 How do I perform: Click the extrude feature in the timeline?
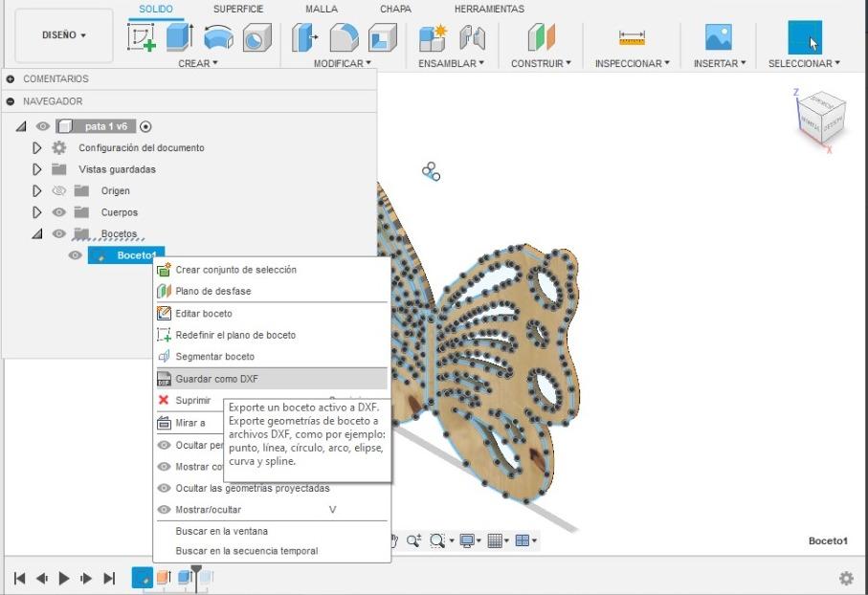pyautogui.click(x=164, y=578)
